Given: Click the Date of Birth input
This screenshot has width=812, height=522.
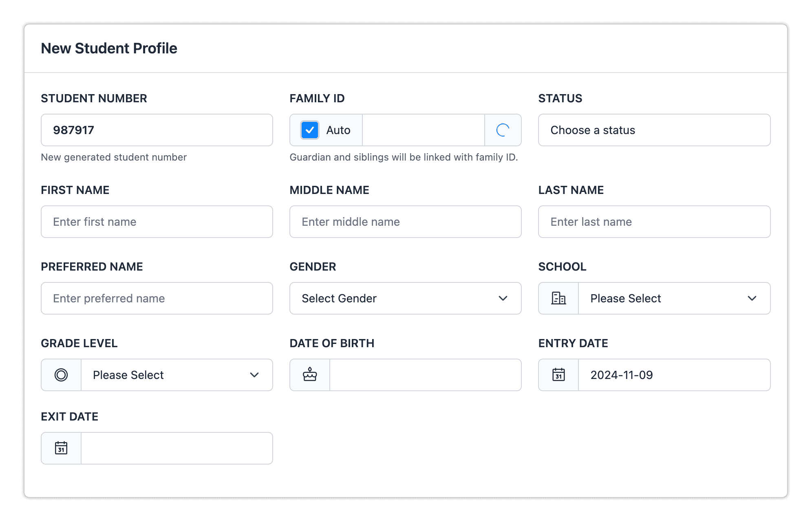Looking at the screenshot, I should point(426,375).
